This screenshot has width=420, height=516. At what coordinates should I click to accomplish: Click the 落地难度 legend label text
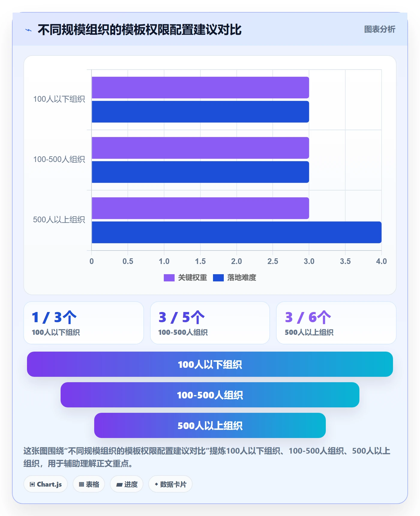242,278
